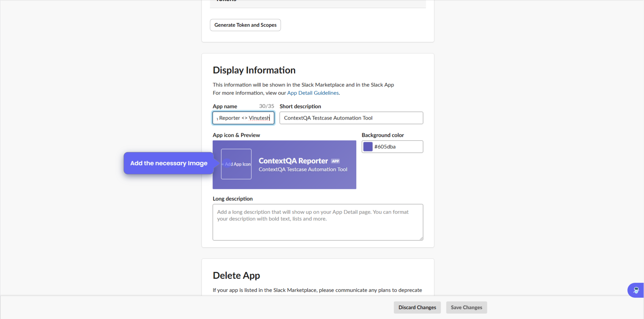Select the #605dba hex color input
Image resolution: width=644 pixels, height=319 pixels.
point(397,147)
